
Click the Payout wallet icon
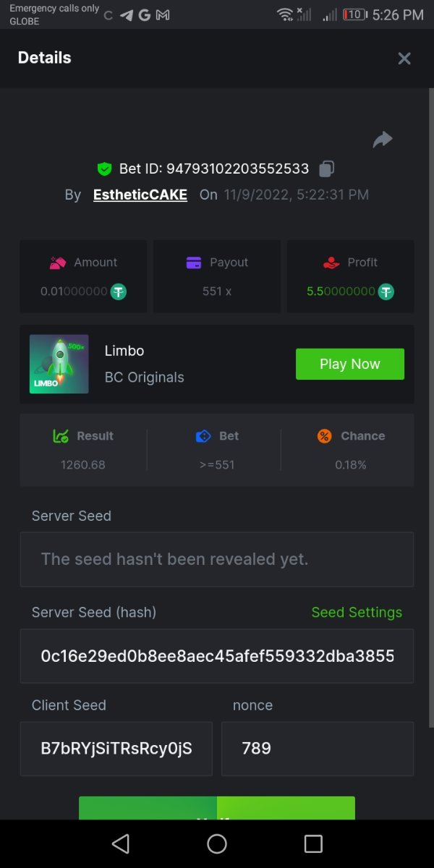pos(194,263)
